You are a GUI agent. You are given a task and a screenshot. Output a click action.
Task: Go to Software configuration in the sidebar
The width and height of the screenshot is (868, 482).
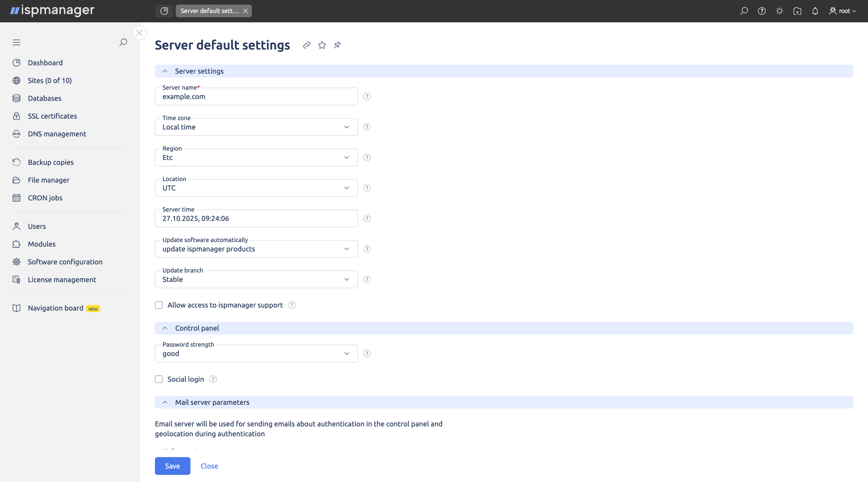coord(65,262)
